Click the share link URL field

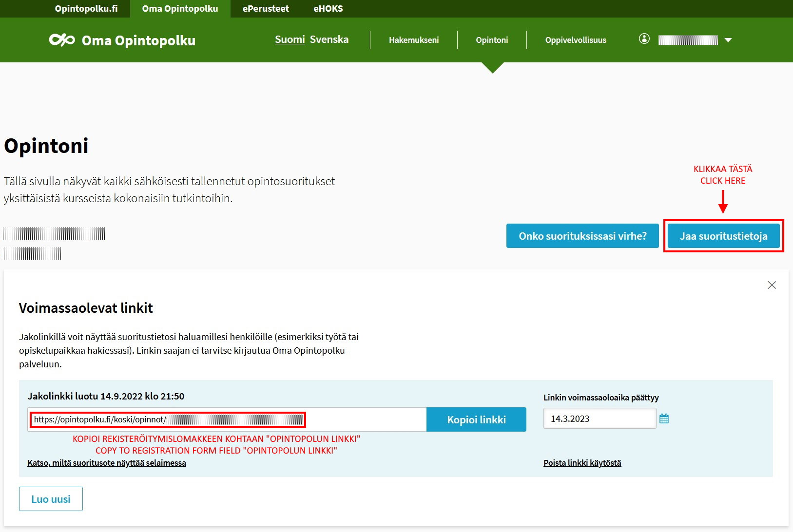pos(227,419)
